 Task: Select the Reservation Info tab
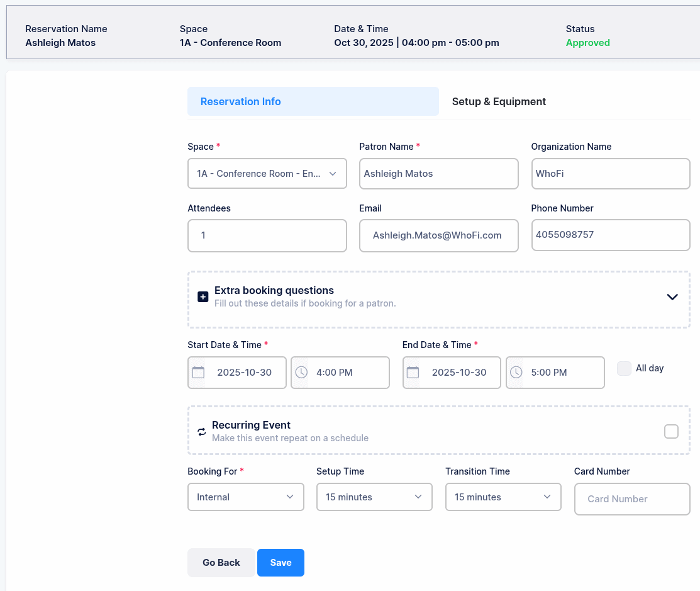tap(313, 102)
